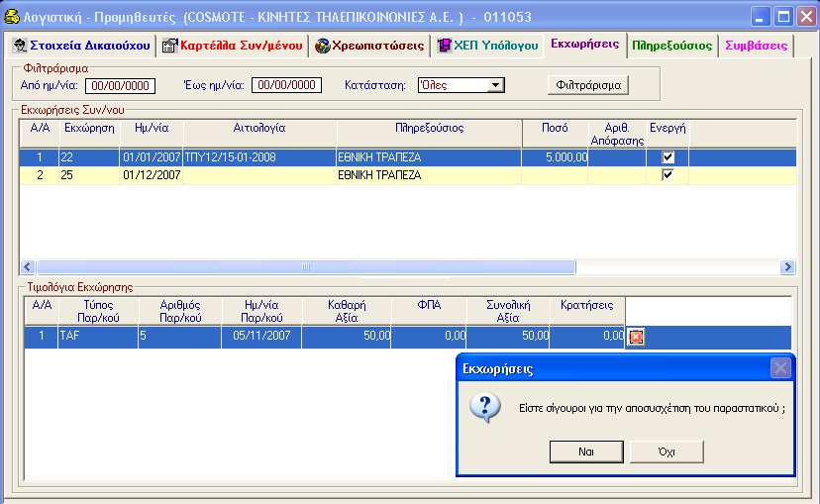Select invoice date cell 05/11/2007

(x=261, y=337)
